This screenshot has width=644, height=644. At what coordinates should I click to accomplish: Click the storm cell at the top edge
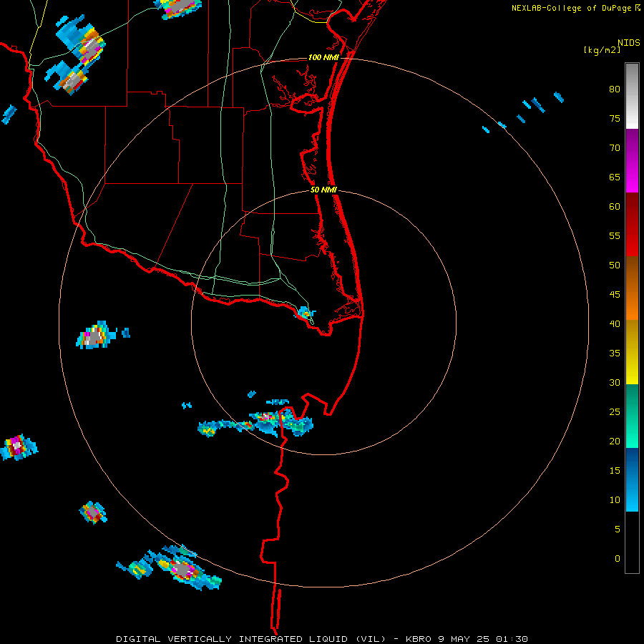178,9
